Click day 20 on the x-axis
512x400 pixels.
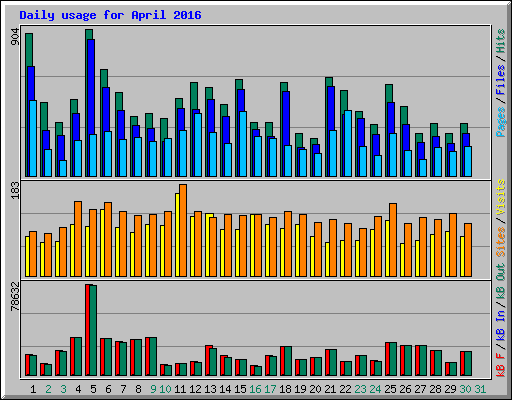(315, 389)
